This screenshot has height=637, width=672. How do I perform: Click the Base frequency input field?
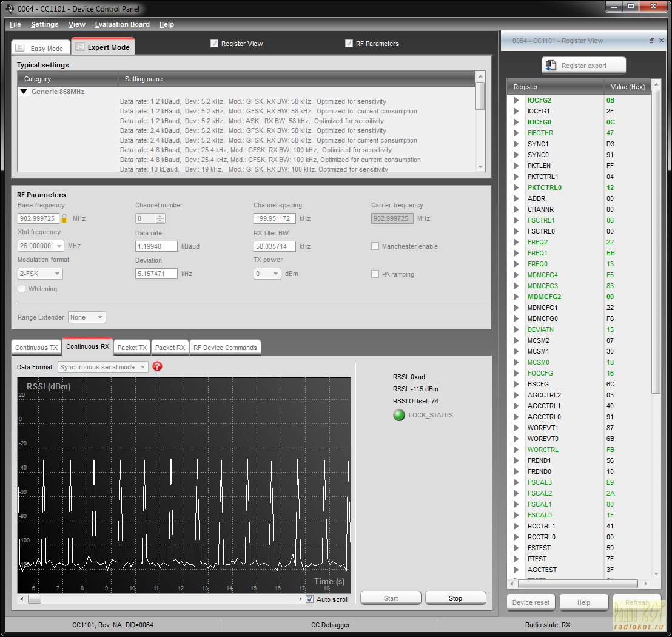[x=38, y=218]
